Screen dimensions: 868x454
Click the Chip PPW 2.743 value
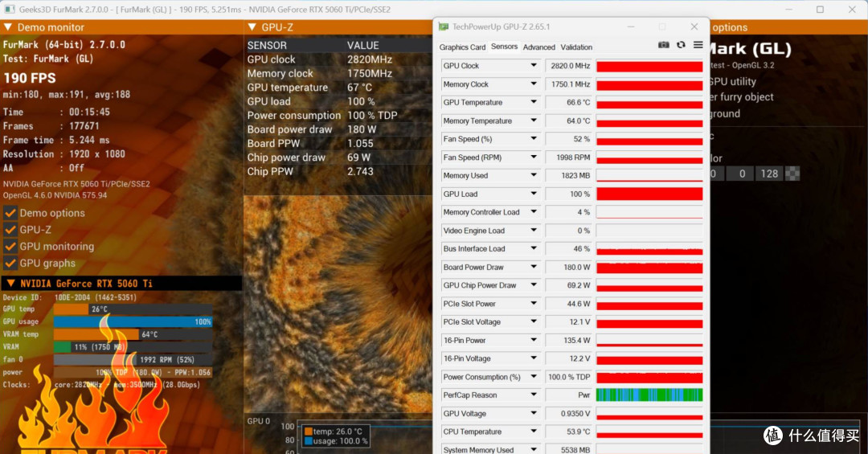coord(360,172)
